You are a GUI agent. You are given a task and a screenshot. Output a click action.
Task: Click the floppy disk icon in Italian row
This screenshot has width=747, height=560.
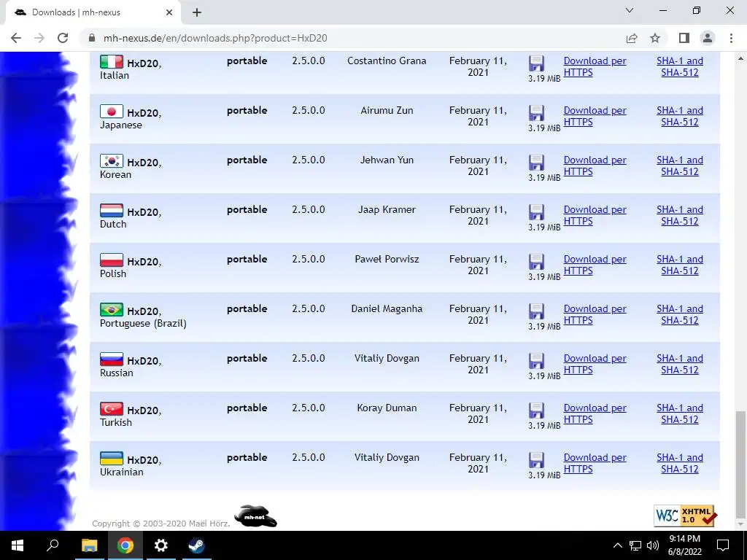[536, 63]
